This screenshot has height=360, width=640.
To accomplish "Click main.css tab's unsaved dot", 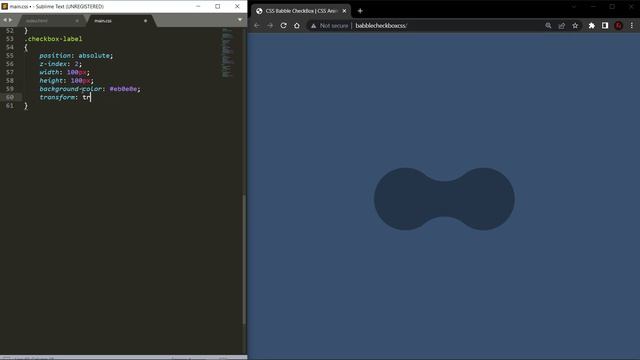I will tap(145, 20).
